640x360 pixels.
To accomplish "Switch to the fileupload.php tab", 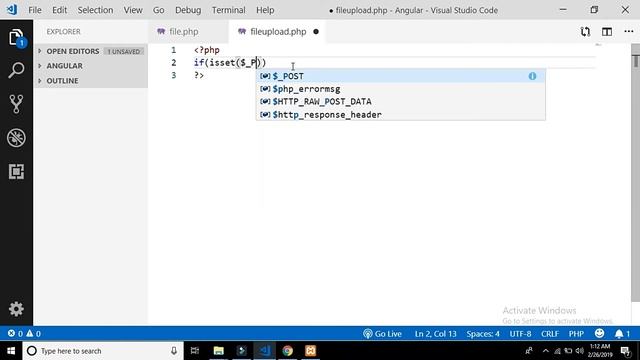I will [x=277, y=31].
